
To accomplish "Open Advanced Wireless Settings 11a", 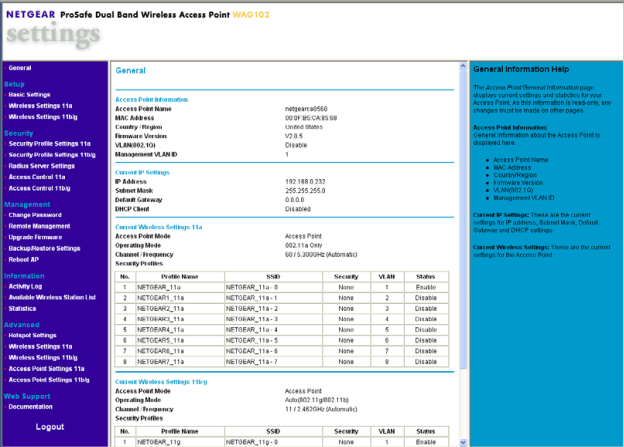I will click(x=40, y=347).
